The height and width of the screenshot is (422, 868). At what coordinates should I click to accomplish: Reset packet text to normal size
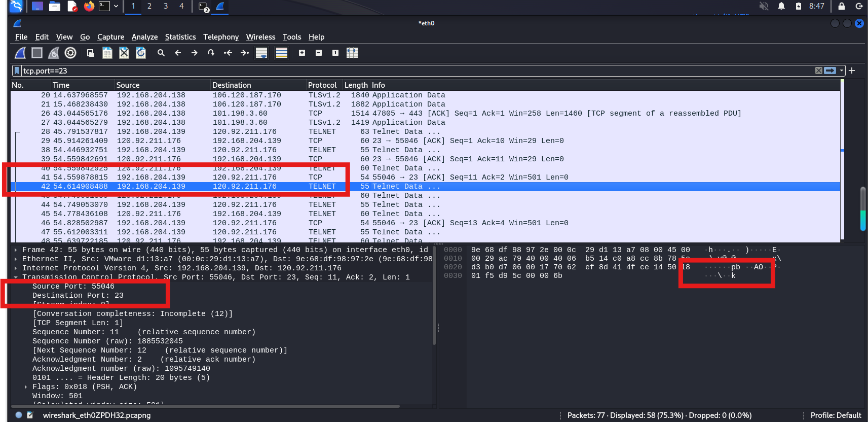point(335,53)
